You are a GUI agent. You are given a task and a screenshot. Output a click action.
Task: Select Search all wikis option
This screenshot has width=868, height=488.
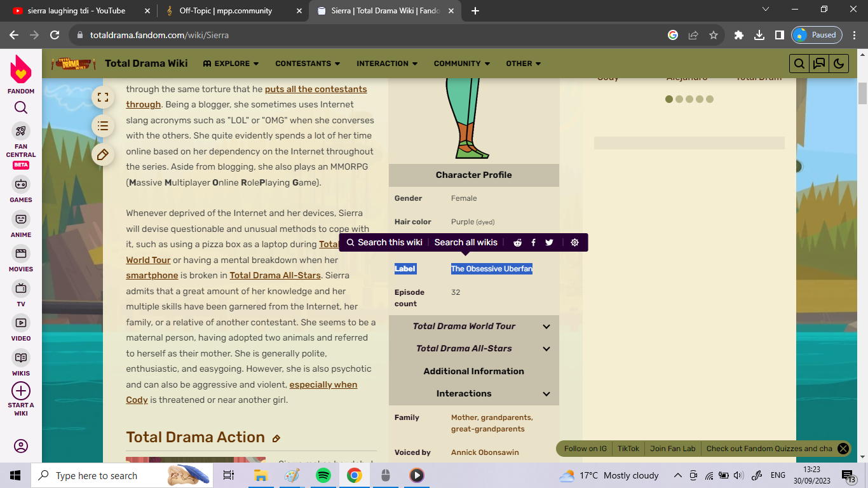466,242
